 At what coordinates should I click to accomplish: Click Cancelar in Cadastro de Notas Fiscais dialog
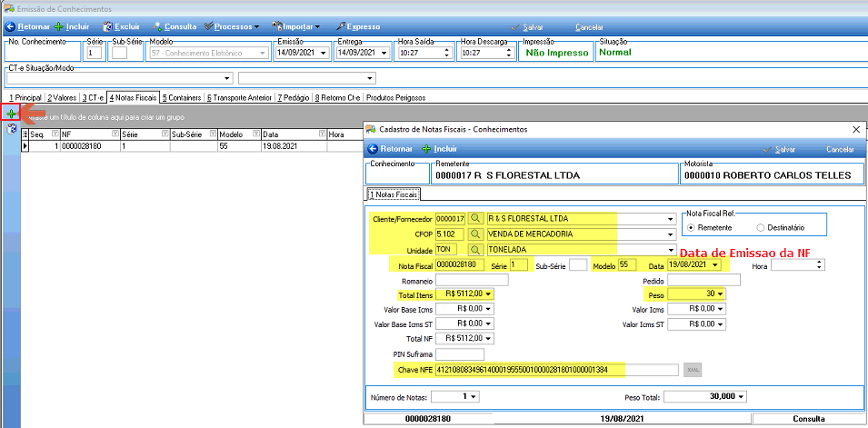coord(841,150)
